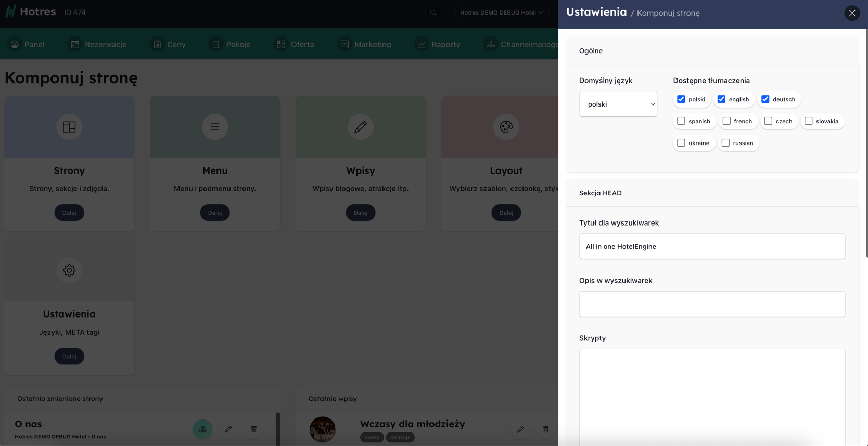Click the search magnifier icon in header
Screen dimensions: 868x446
coord(433,12)
